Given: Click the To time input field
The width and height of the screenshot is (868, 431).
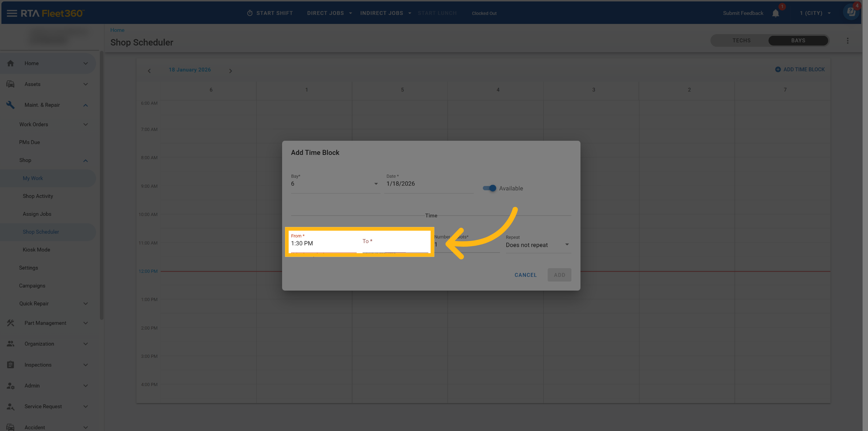Looking at the screenshot, I should (x=395, y=244).
